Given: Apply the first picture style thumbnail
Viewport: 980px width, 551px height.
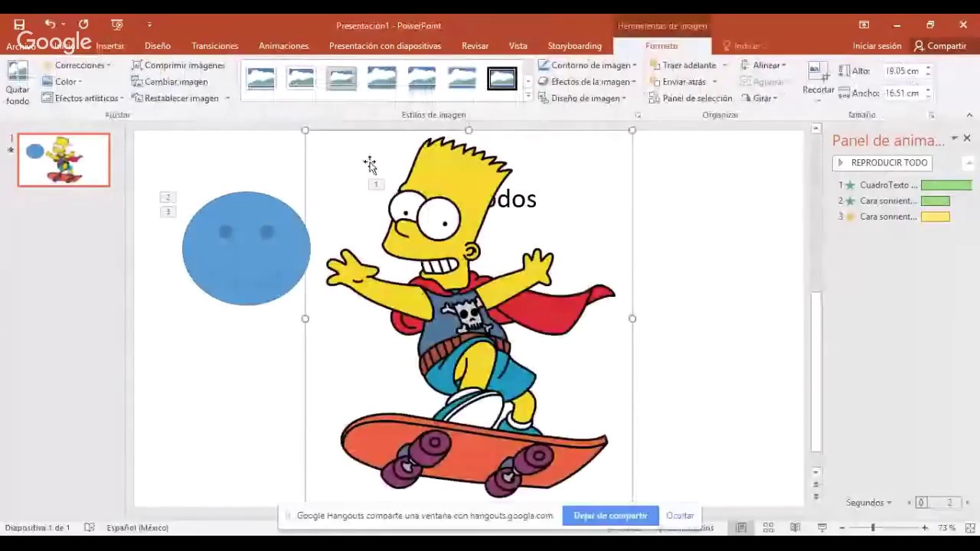Looking at the screenshot, I should pos(261,78).
